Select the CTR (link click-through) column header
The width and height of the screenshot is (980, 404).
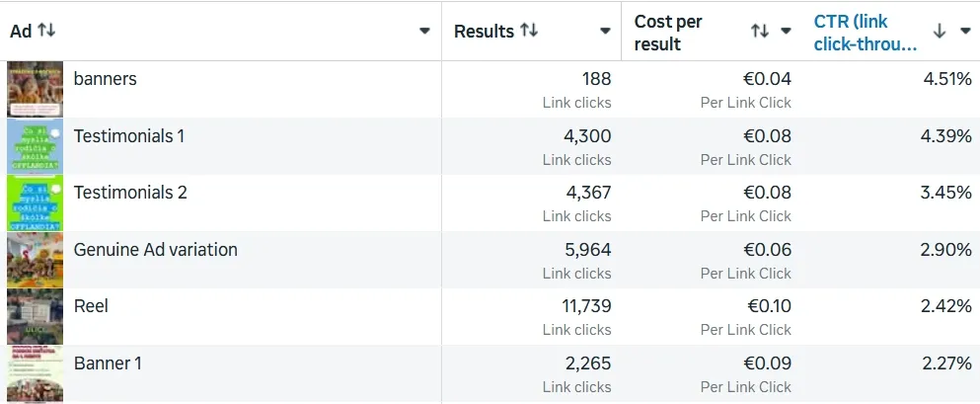pos(866,33)
